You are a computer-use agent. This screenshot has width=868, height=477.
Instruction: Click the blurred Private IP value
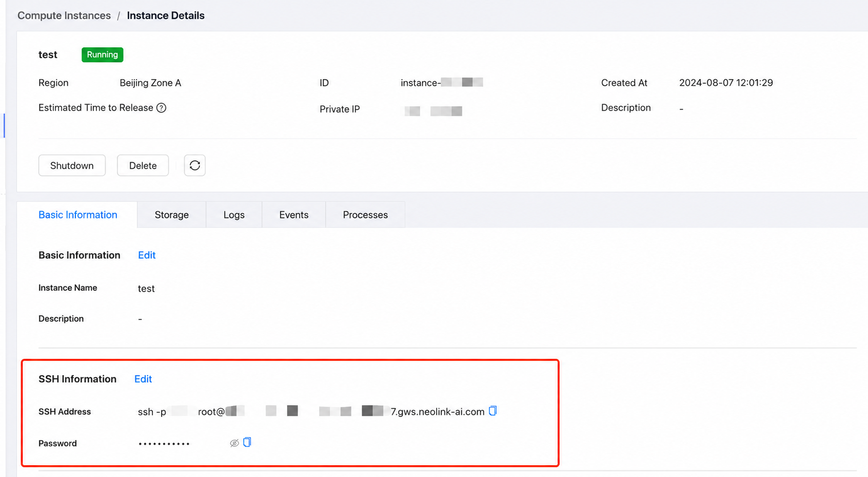pos(433,110)
